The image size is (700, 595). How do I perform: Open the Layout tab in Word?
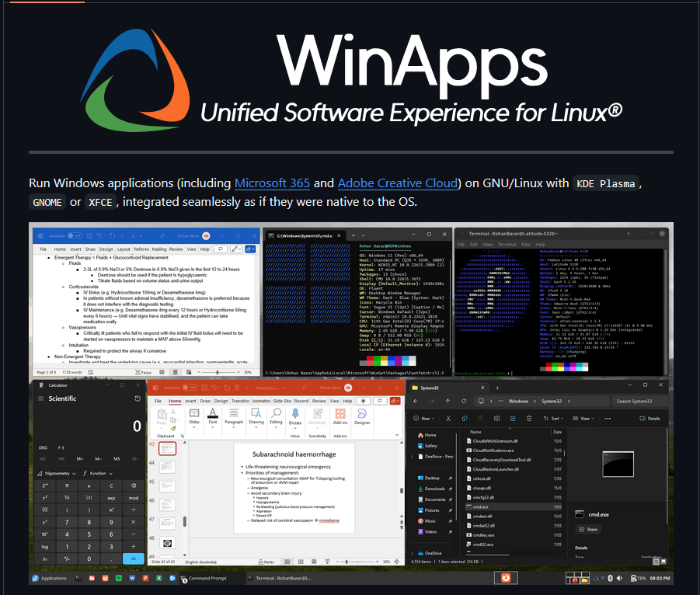tap(124, 249)
